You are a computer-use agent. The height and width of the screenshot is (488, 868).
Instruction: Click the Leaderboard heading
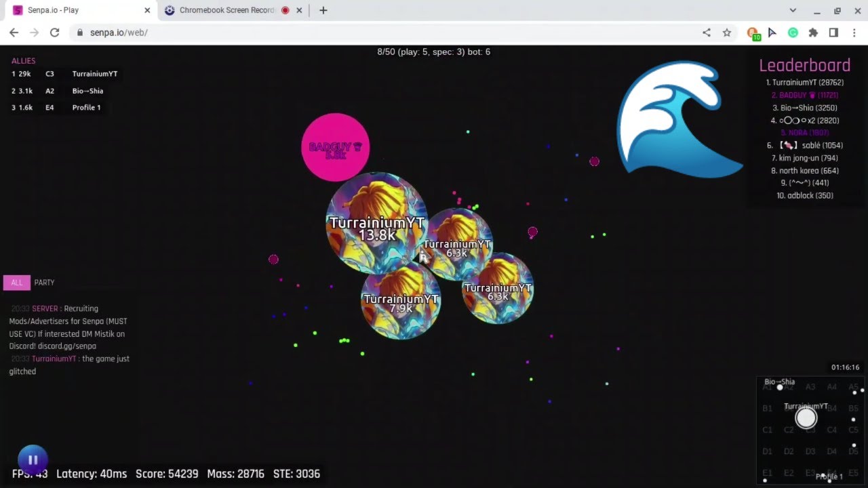804,65
